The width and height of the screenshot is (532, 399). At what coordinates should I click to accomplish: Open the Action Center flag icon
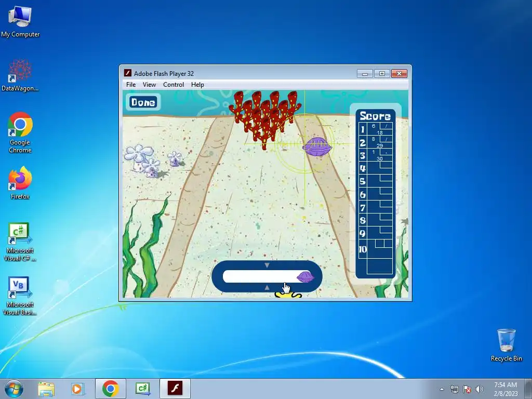pyautogui.click(x=467, y=389)
